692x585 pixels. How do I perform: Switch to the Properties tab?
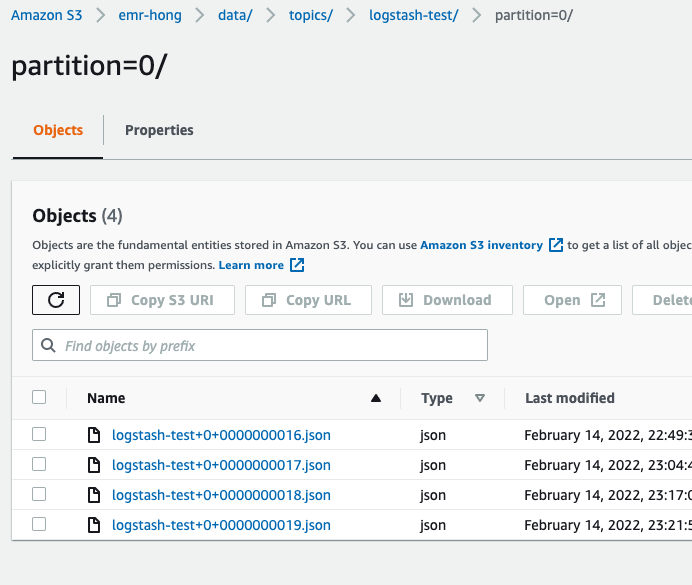pyautogui.click(x=159, y=130)
